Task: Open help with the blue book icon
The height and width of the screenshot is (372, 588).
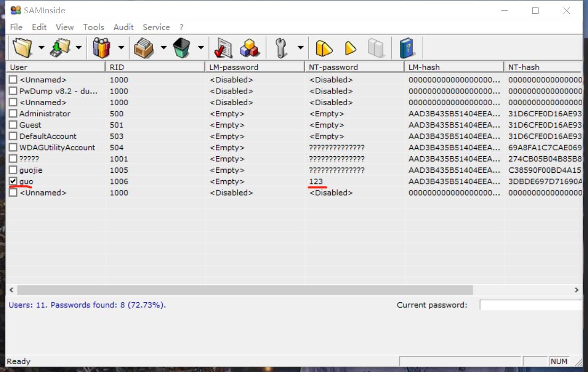Action: click(x=407, y=48)
